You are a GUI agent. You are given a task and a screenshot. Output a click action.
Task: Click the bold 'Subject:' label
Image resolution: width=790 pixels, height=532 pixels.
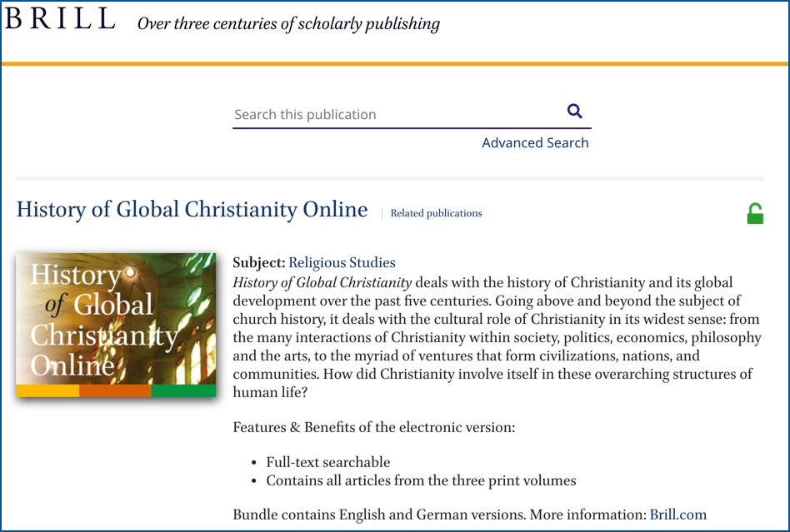point(259,263)
